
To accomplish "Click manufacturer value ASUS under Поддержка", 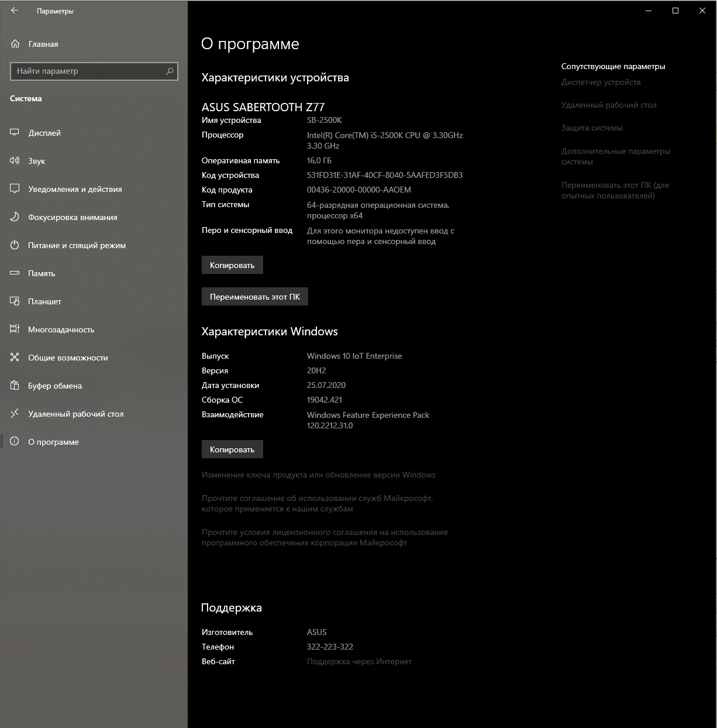I will [x=317, y=633].
